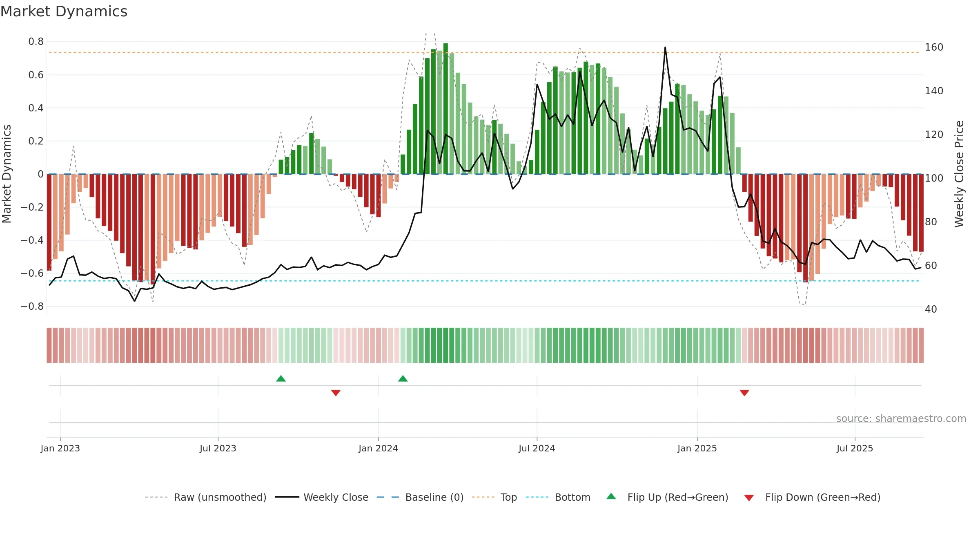Toggle the Top legend entry
Image resolution: width=980 pixels, height=551 pixels.
[494, 497]
